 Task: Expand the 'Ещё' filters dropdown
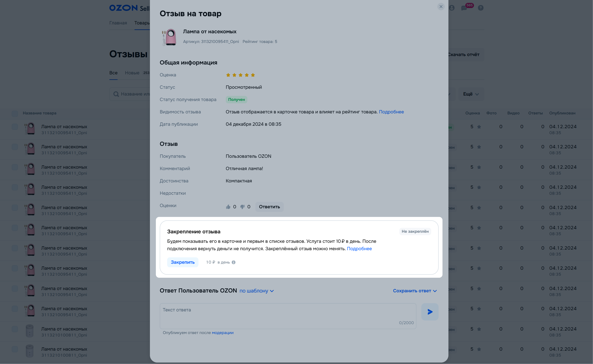click(x=471, y=94)
